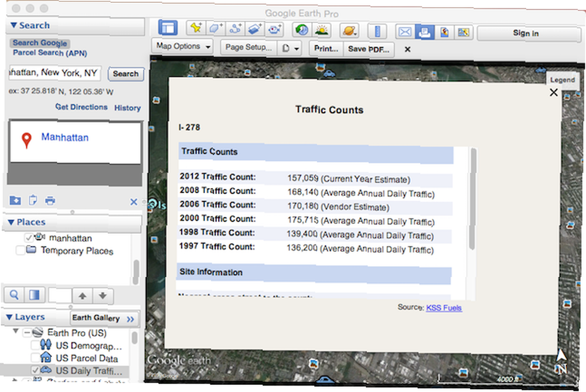Viewport: 586px width, 392px height.
Task: Select US Daily Traffic layer row
Action: pos(64,370)
